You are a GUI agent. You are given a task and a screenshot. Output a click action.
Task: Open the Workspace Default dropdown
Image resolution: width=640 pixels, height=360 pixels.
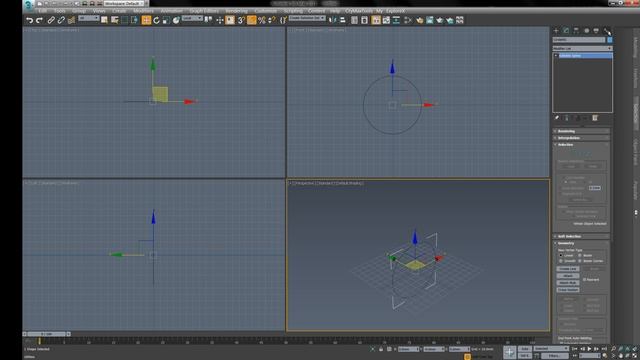click(124, 3)
